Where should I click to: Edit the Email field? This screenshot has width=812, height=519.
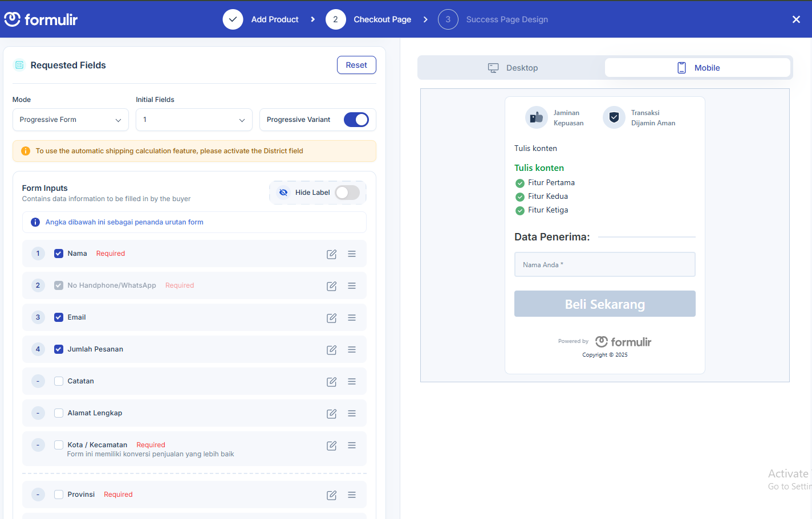331,318
